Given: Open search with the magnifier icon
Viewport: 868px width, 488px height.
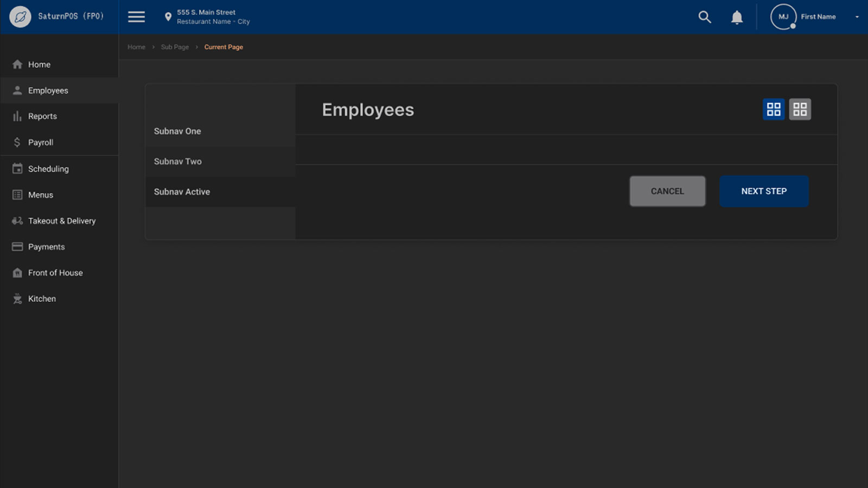Looking at the screenshot, I should (705, 17).
